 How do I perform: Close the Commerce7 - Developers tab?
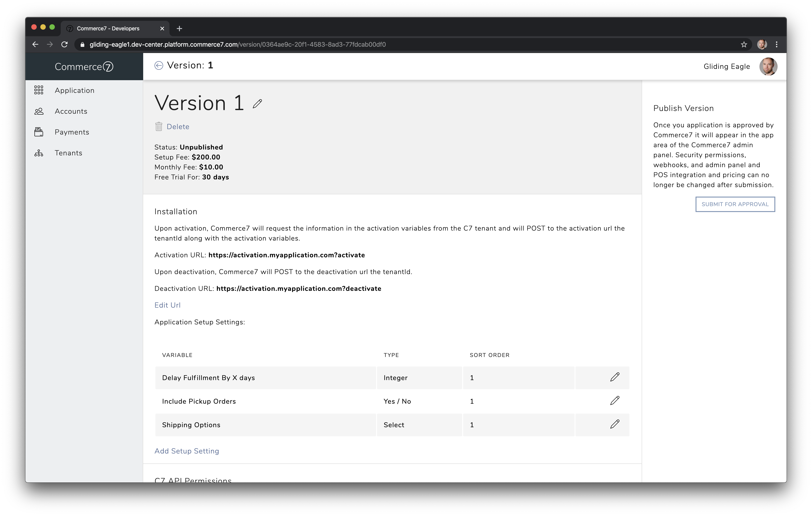(162, 29)
